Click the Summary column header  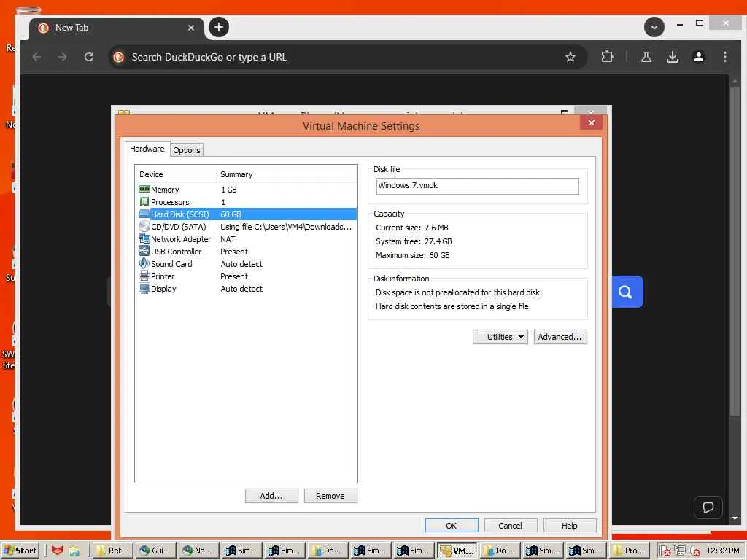[286, 174]
